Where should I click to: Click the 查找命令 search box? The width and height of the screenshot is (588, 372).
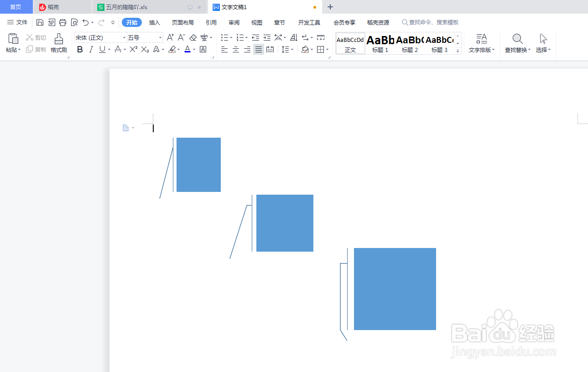pyautogui.click(x=430, y=22)
